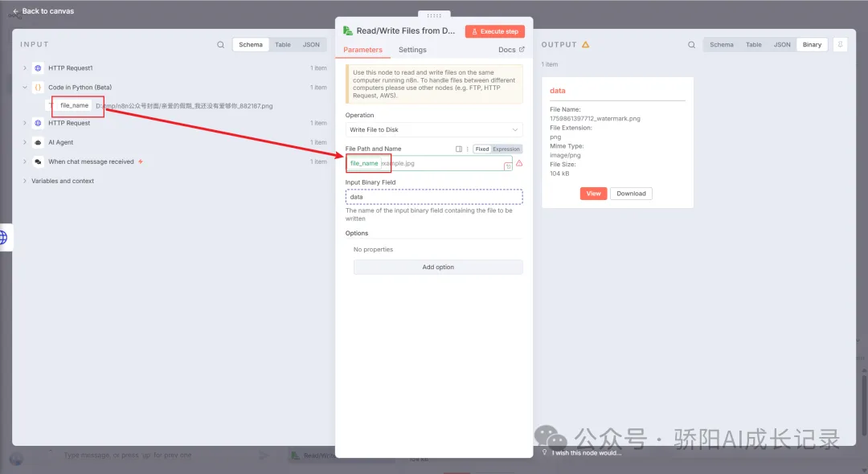Click the lightning trigger bolt icon
The height and width of the screenshot is (474, 868).
pyautogui.click(x=141, y=161)
